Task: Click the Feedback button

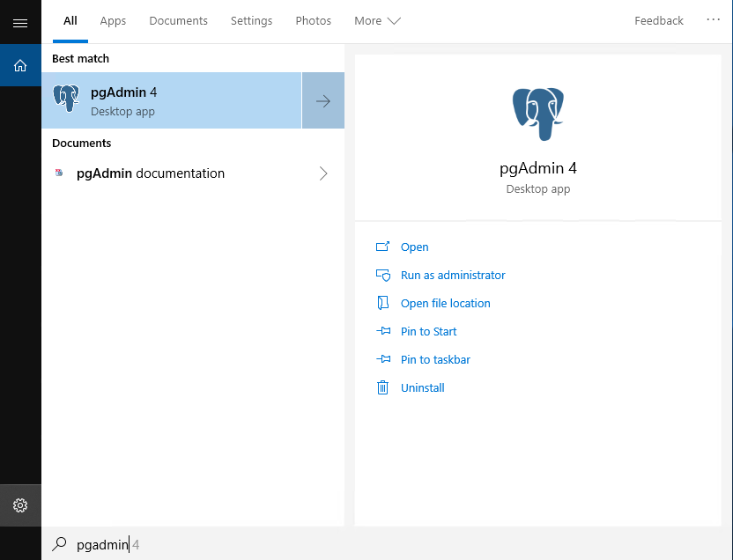Action: 659,20
